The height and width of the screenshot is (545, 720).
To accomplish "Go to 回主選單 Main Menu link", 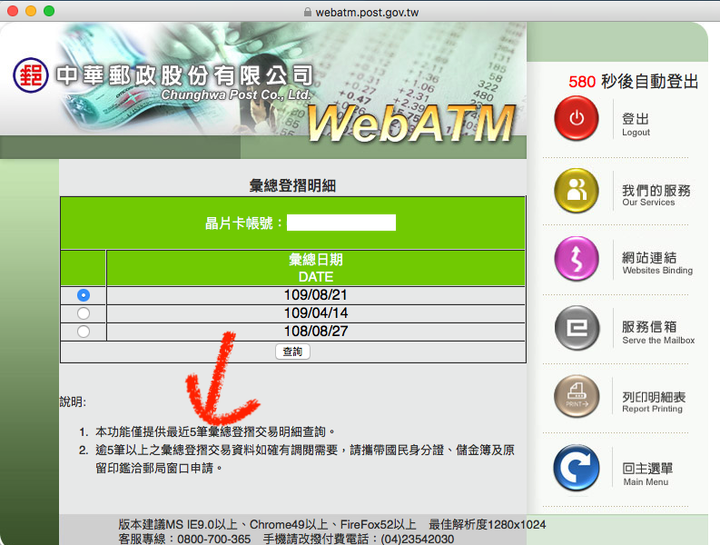I will coord(647,474).
